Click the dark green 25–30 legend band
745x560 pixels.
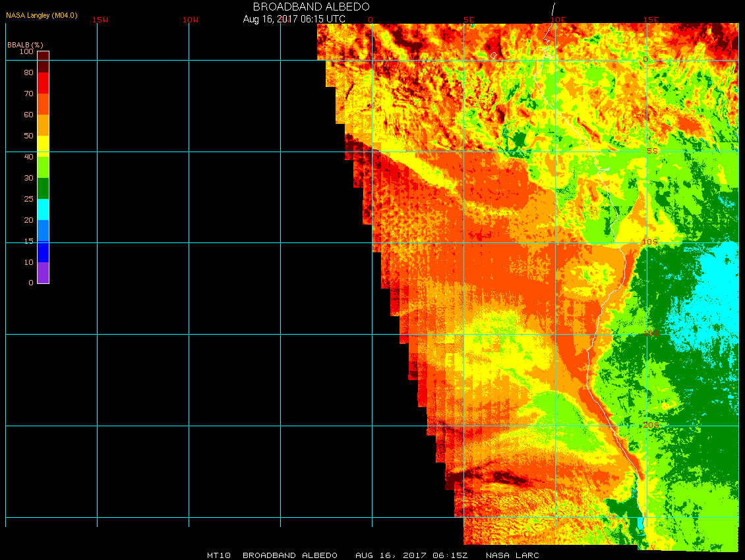tap(43, 188)
